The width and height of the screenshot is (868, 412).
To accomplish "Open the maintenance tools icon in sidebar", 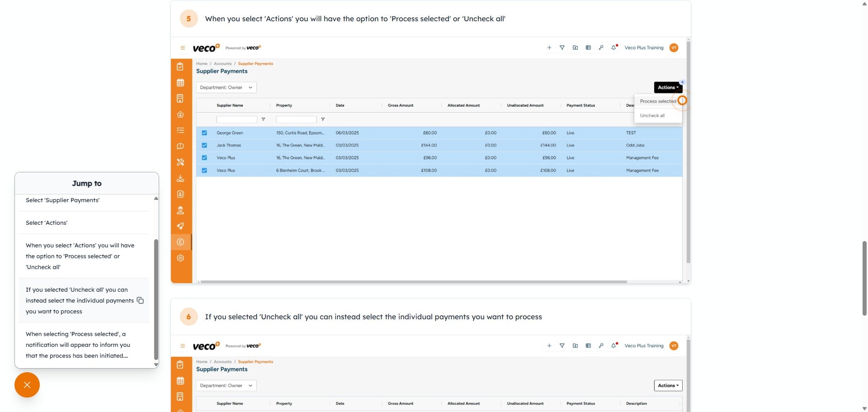I will click(180, 162).
